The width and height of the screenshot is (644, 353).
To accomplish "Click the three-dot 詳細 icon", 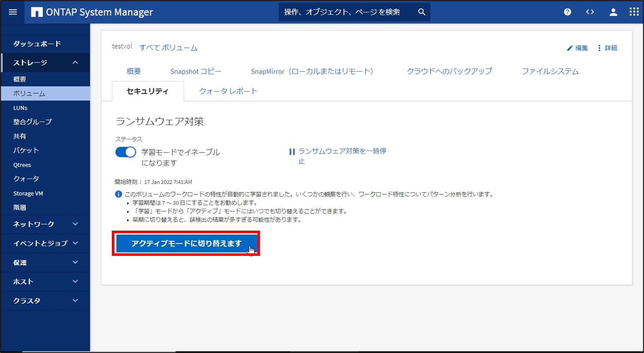I will pos(599,48).
